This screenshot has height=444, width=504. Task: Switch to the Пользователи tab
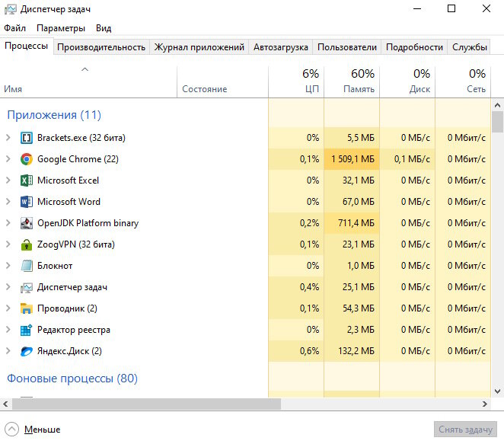click(347, 47)
